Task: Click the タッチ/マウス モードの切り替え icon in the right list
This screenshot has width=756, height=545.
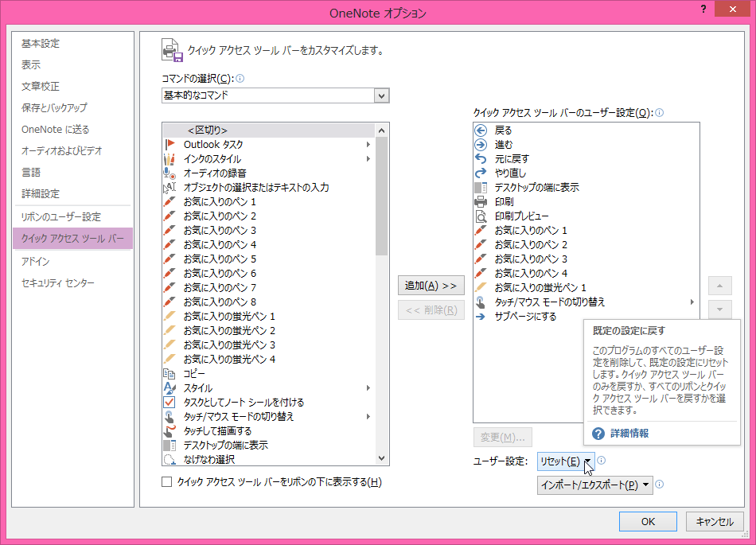Action: pos(481,302)
